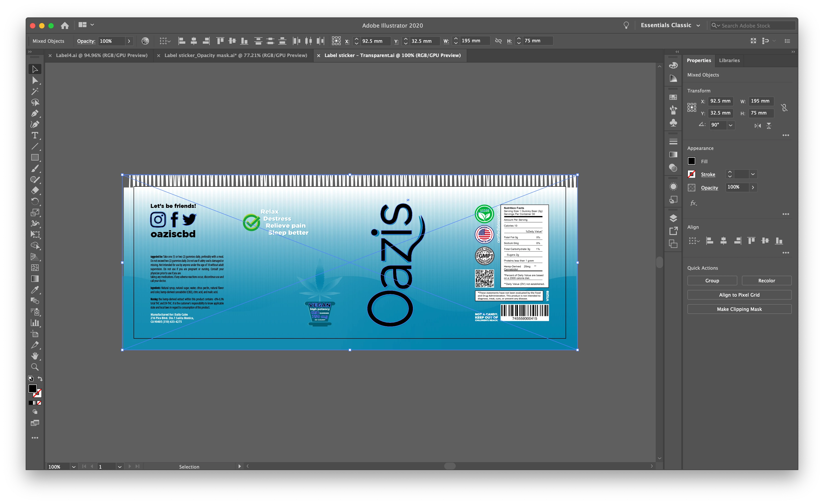Switch to the Label4.ai document tab
Image resolution: width=824 pixels, height=504 pixels.
pyautogui.click(x=101, y=55)
